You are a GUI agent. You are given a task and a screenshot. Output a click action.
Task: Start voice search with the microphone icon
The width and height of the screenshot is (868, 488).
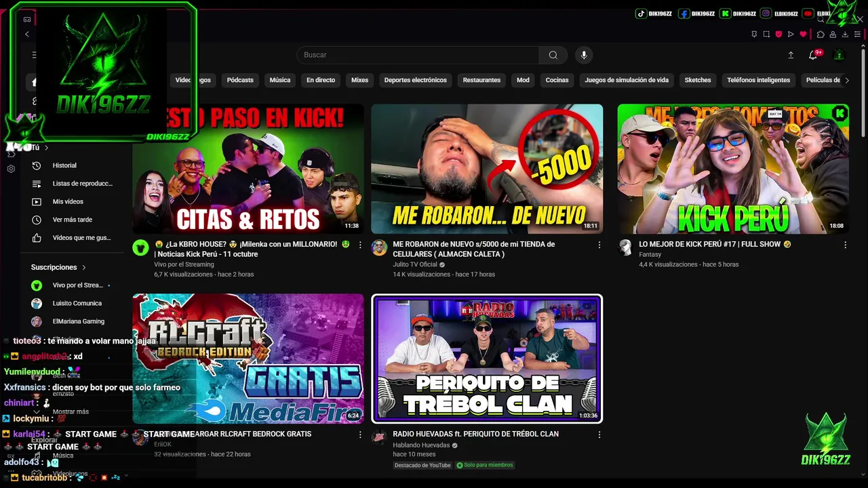583,55
